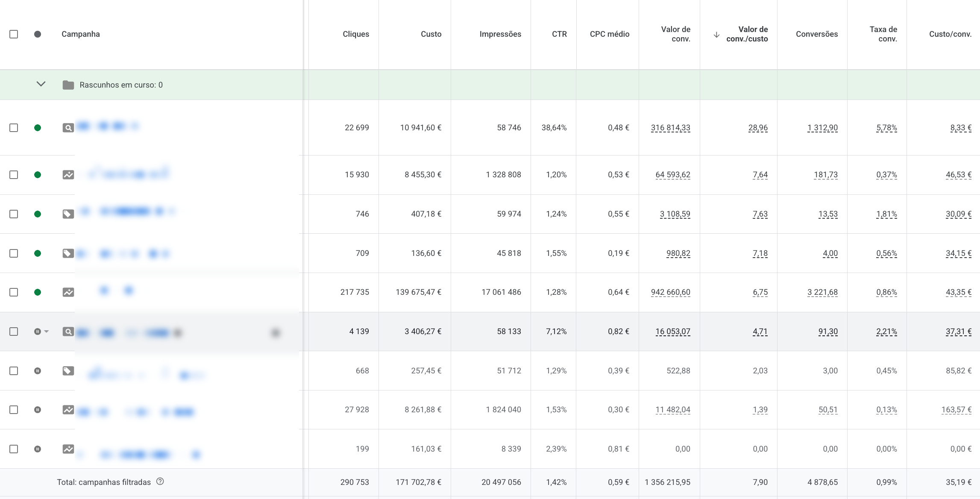
Task: Select the checkbox of the paused 4 139 clicks row
Action: [x=14, y=332]
